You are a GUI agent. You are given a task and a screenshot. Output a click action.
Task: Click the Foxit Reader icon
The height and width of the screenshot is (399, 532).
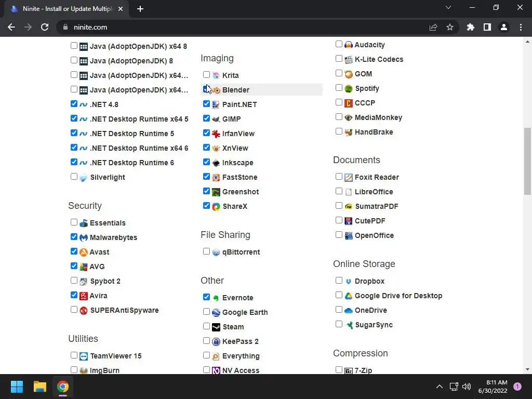tap(349, 178)
